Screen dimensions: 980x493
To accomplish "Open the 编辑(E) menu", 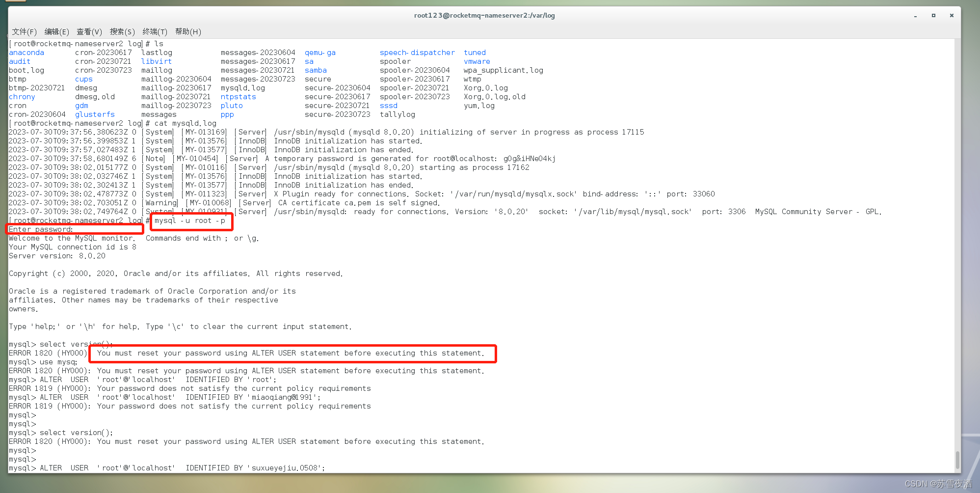I will [56, 31].
